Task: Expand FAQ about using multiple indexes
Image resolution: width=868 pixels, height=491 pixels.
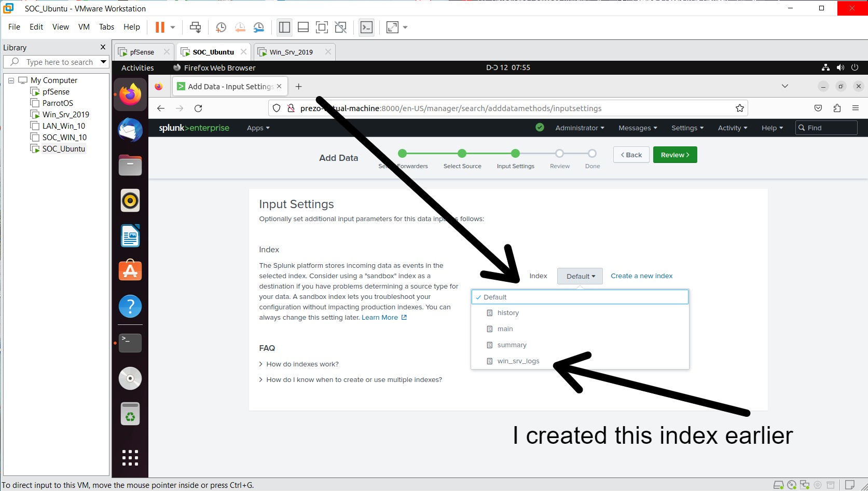Action: 351,379
